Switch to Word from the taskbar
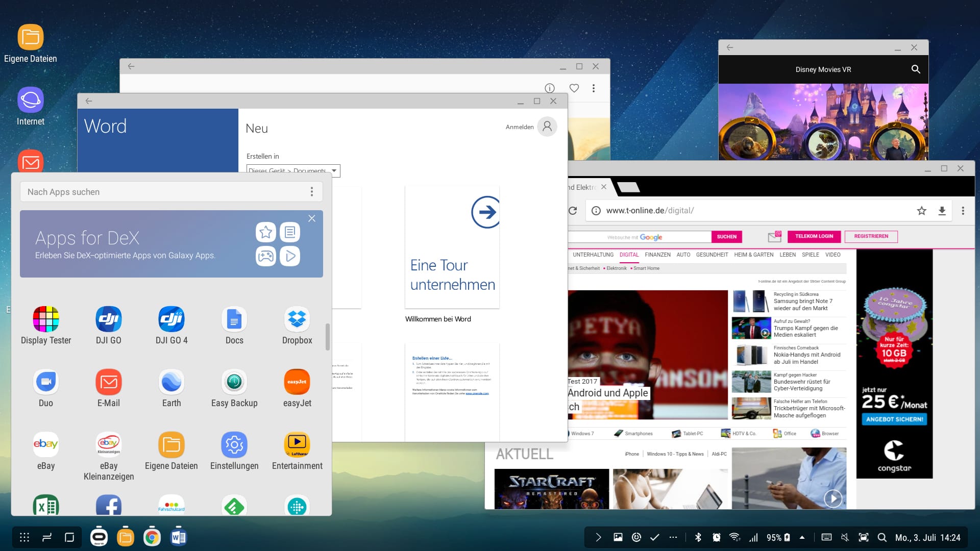The image size is (980, 551). (178, 537)
